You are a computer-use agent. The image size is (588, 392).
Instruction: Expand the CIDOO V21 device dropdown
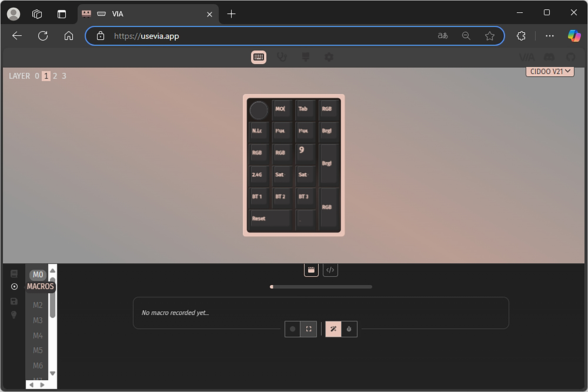(549, 72)
